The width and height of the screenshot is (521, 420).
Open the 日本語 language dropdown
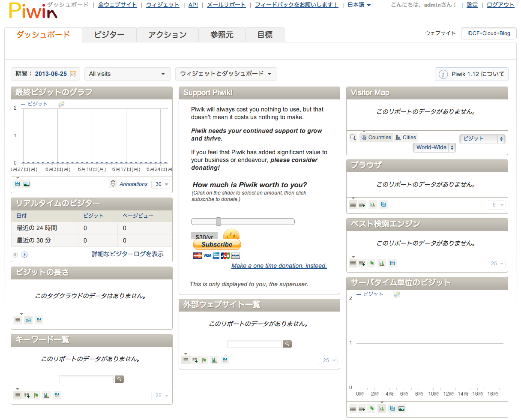[359, 5]
